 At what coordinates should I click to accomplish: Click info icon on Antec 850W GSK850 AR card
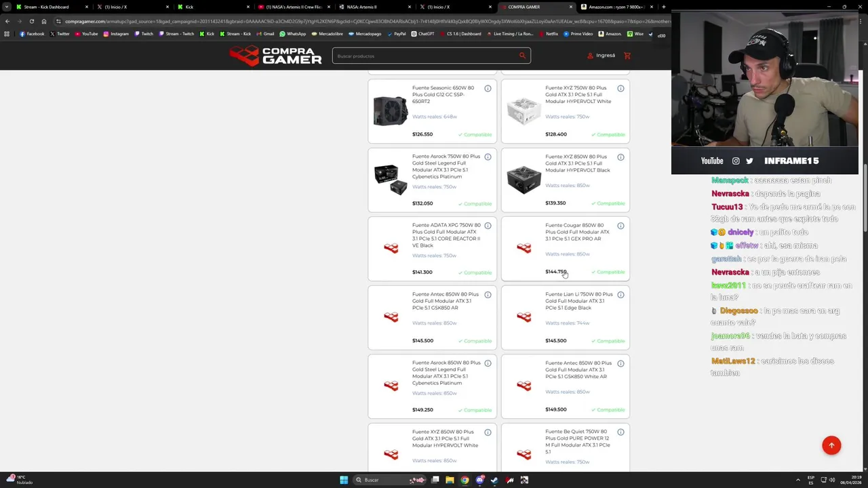[488, 295]
